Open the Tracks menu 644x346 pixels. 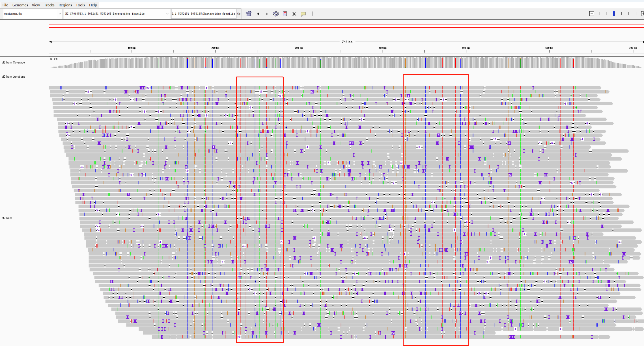pyautogui.click(x=49, y=5)
